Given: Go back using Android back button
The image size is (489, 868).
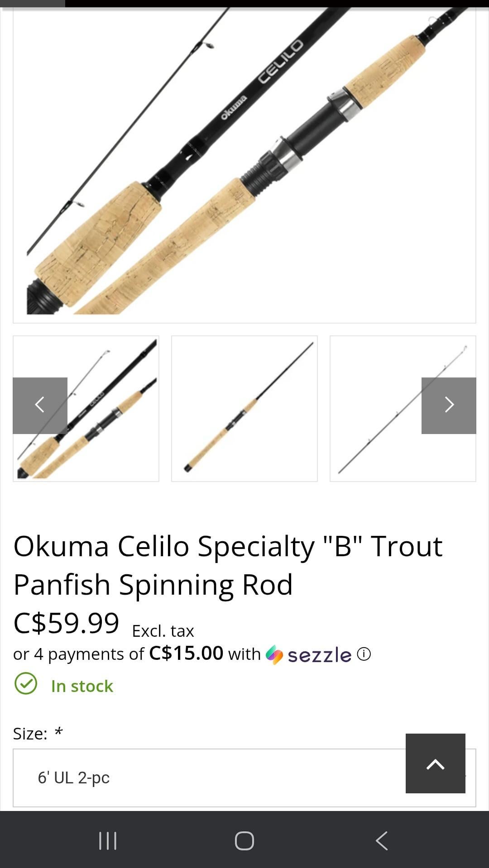Looking at the screenshot, I should (382, 840).
